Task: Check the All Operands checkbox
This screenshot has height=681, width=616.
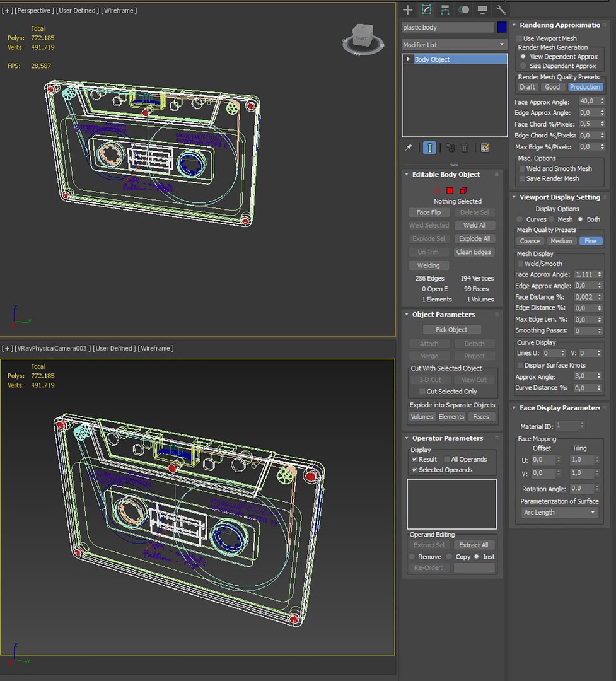Action: click(446, 459)
